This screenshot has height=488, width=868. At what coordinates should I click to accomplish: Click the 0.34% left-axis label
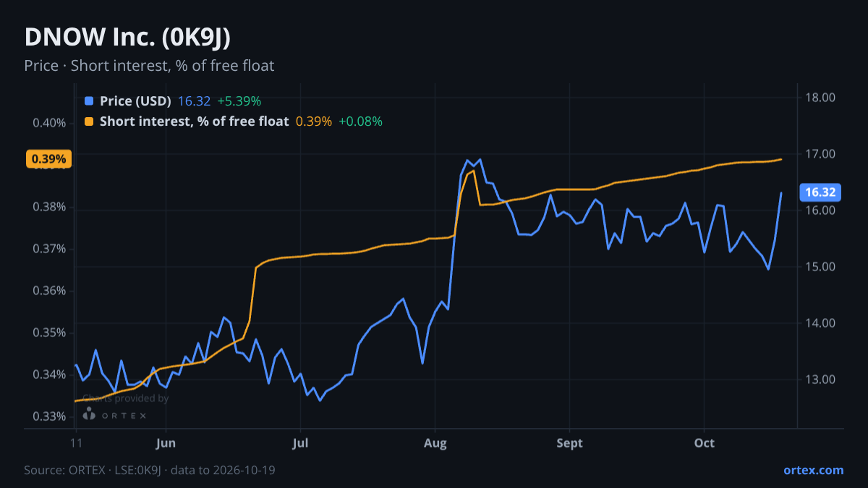pyautogui.click(x=50, y=375)
